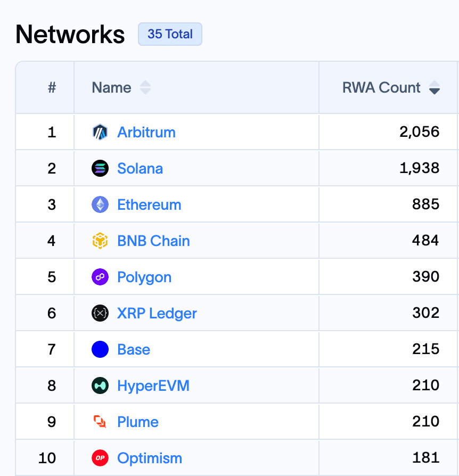Select Plume's 210 count cell

coord(389,422)
